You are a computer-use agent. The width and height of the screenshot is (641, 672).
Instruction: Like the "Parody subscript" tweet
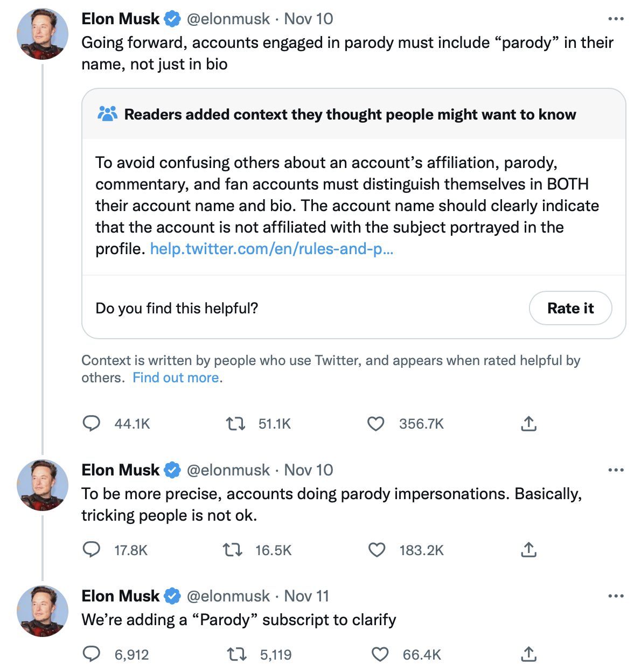click(x=380, y=654)
